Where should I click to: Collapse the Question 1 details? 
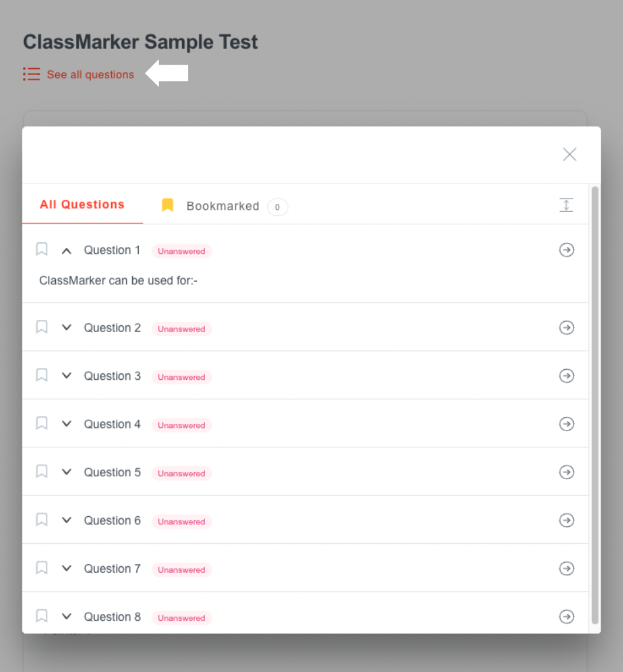coord(66,251)
